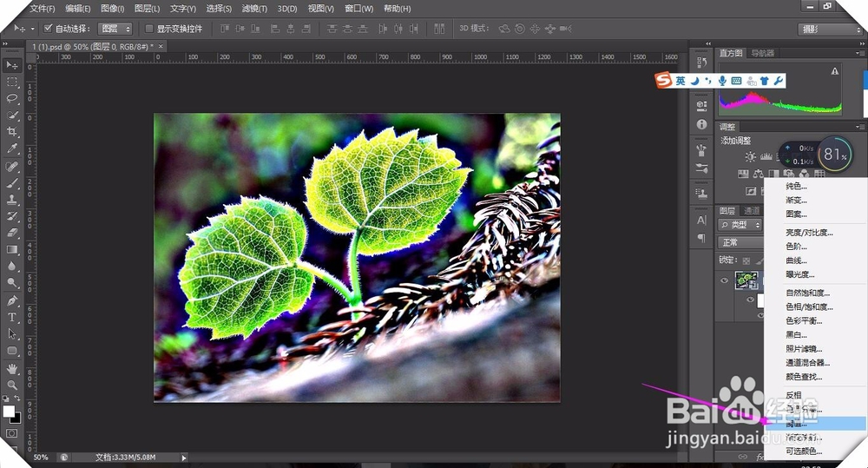
Task: Toggle the 自动选择 checkbox
Action: 48,29
